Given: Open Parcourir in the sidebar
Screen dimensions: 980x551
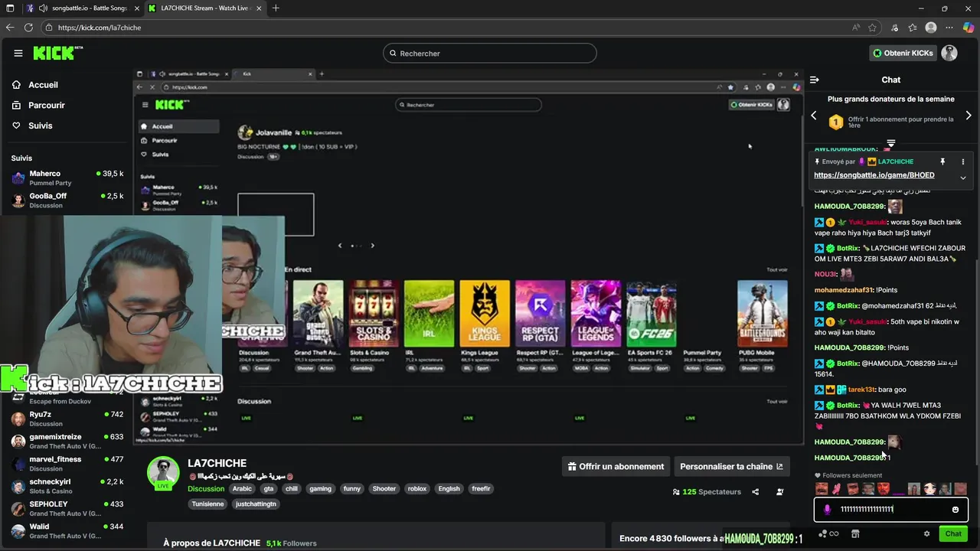Looking at the screenshot, I should 47,106.
